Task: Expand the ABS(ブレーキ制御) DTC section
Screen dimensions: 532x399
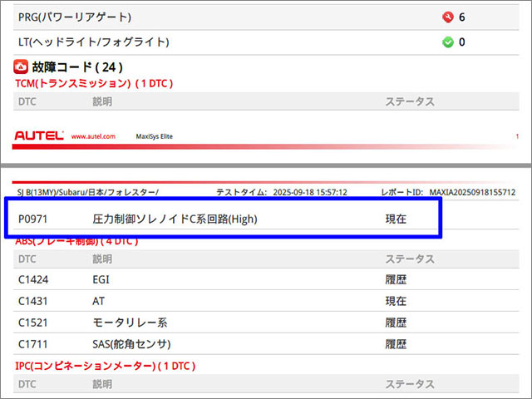Action: click(76, 241)
